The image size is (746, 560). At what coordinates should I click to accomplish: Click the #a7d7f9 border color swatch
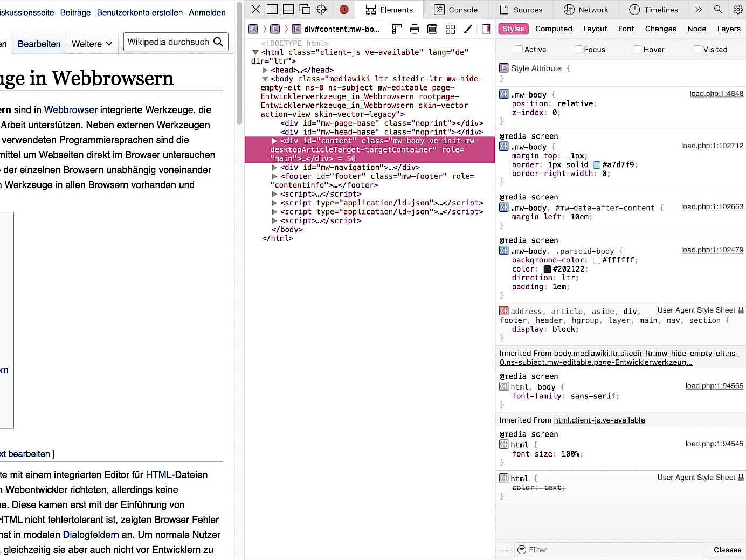(x=597, y=165)
